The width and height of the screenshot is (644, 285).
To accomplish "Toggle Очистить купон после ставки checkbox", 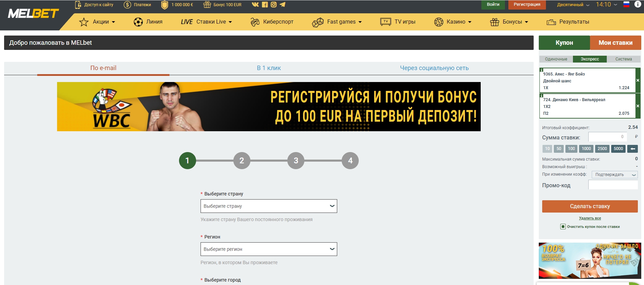I will pyautogui.click(x=563, y=227).
